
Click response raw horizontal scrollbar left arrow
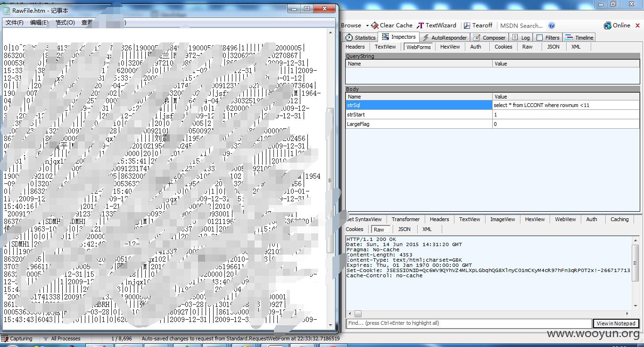349,314
